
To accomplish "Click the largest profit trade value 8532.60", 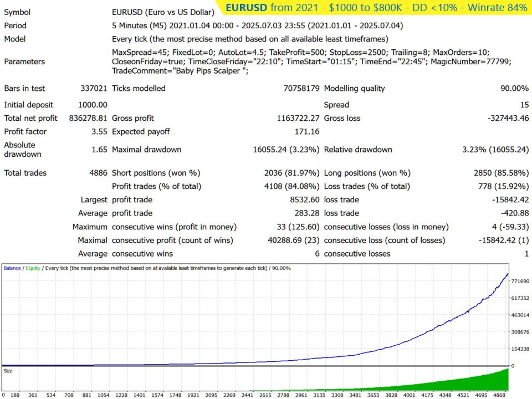I will click(x=305, y=200).
